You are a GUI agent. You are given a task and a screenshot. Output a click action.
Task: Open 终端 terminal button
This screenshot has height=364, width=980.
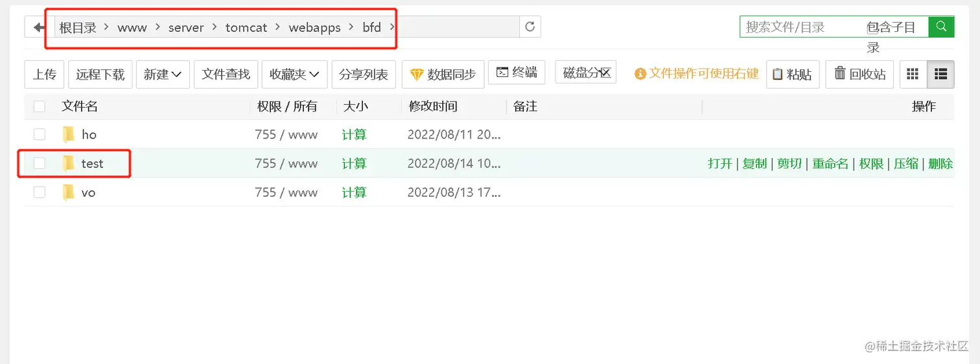pyautogui.click(x=517, y=73)
